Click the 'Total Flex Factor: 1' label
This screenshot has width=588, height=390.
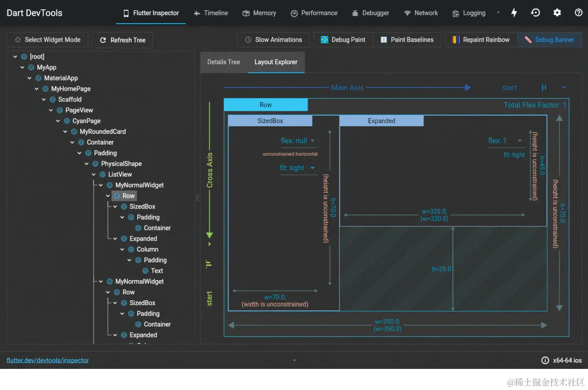pos(535,105)
